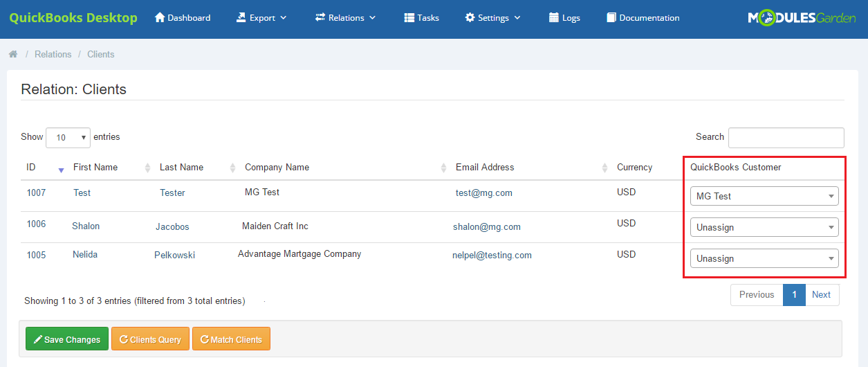Click the Match Clients button
Image resolution: width=868 pixels, height=367 pixels.
[231, 339]
